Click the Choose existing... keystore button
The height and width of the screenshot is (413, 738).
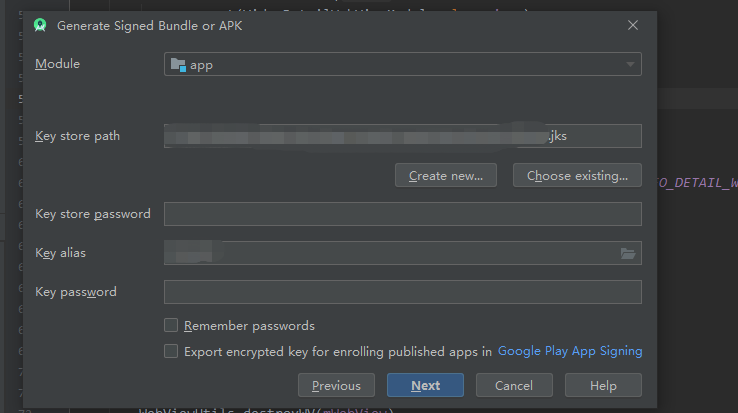tap(577, 176)
